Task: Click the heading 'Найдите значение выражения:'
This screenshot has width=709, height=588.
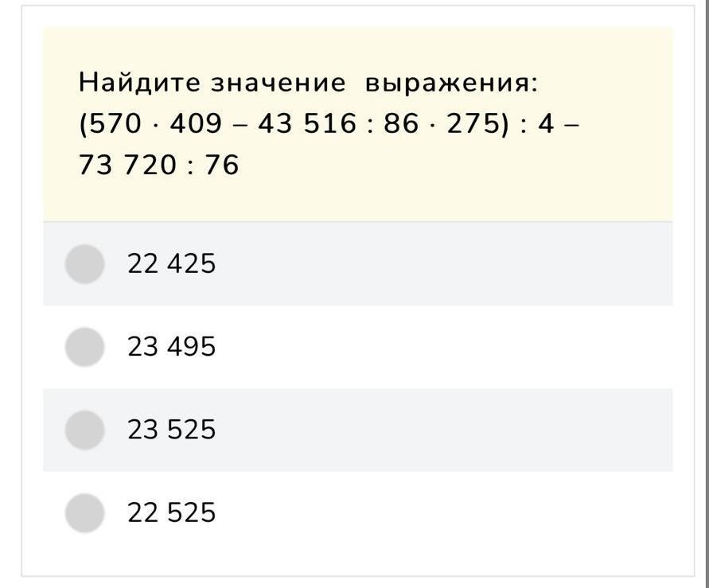Action: 308,83
